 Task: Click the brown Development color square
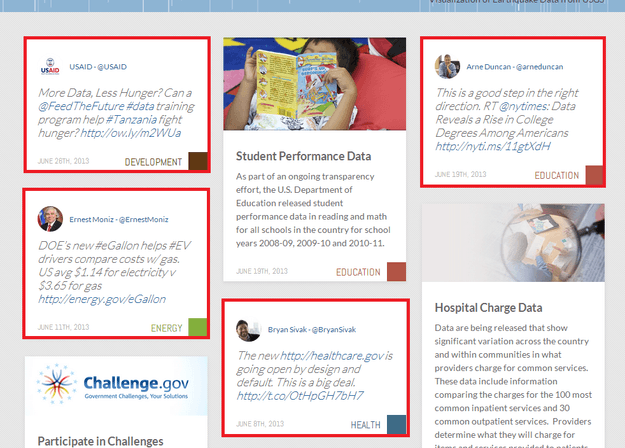(x=198, y=161)
